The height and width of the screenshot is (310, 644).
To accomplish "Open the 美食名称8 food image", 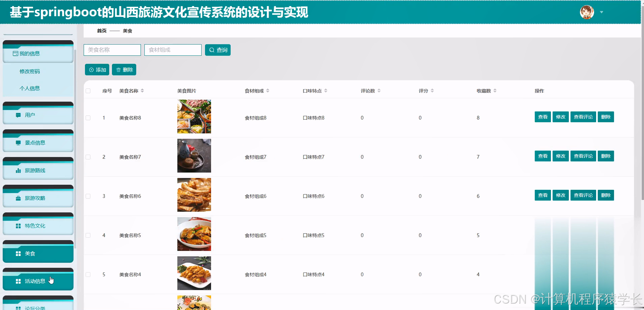I will [x=194, y=117].
